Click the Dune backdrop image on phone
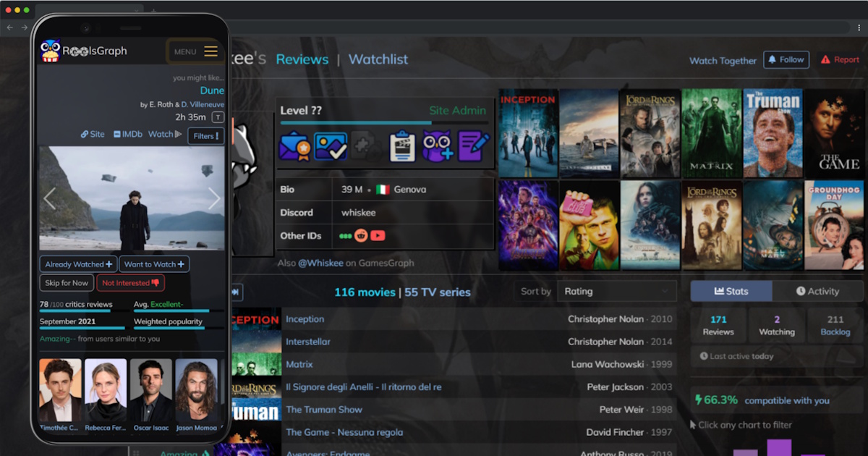Image resolution: width=868 pixels, height=456 pixels. click(x=132, y=198)
